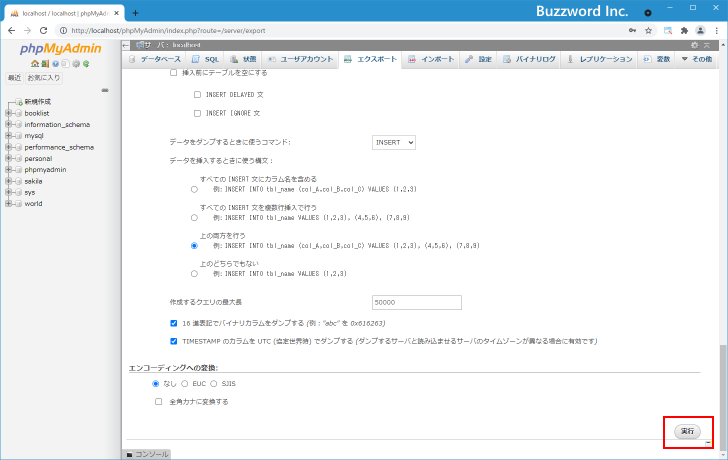Viewport: 728px width, 460px height.
Task: Click the 新規作成 new database link
Action: coord(38,102)
